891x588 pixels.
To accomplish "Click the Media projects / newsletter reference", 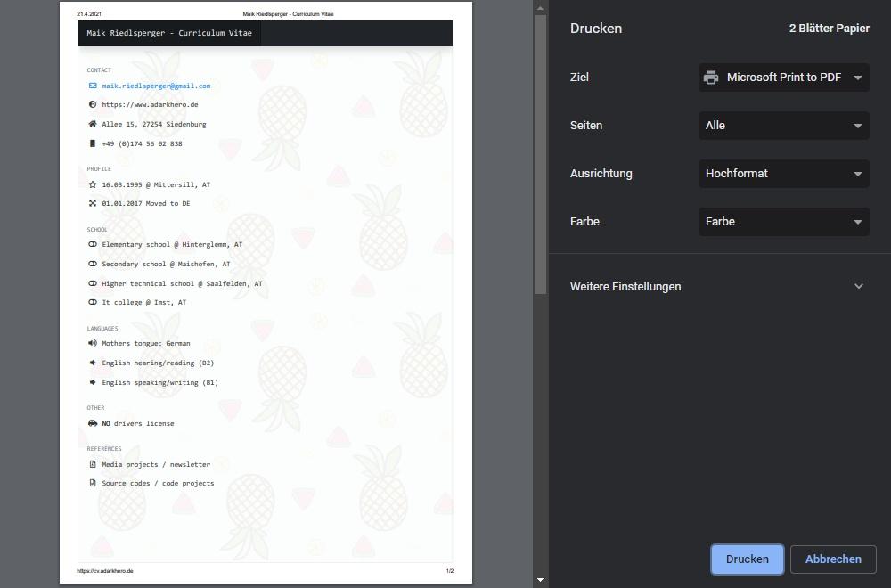I will tap(156, 464).
